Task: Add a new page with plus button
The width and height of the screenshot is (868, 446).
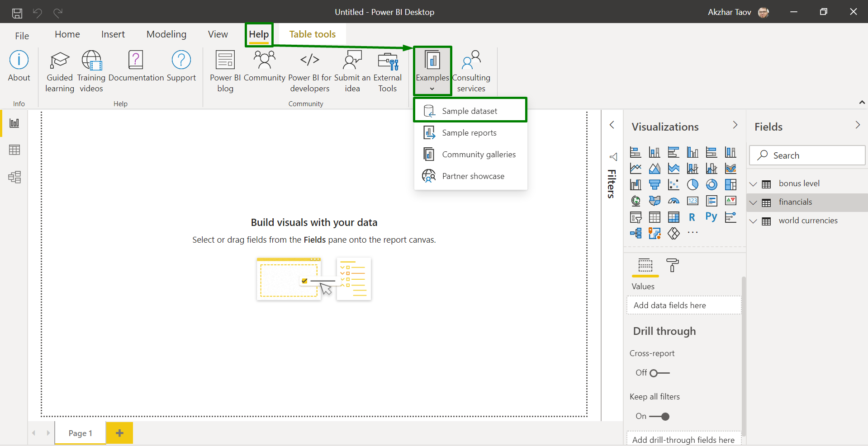Action: tap(119, 433)
